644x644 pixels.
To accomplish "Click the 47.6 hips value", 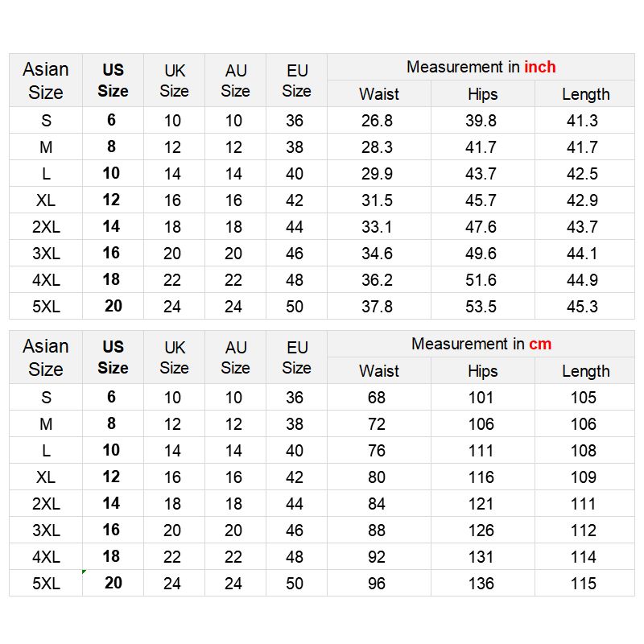I will [x=481, y=227].
